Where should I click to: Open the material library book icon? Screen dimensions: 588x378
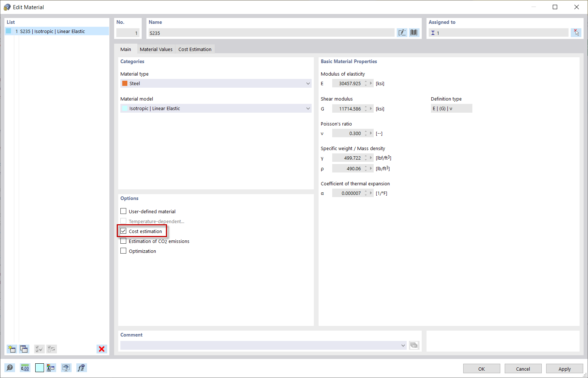coord(414,32)
